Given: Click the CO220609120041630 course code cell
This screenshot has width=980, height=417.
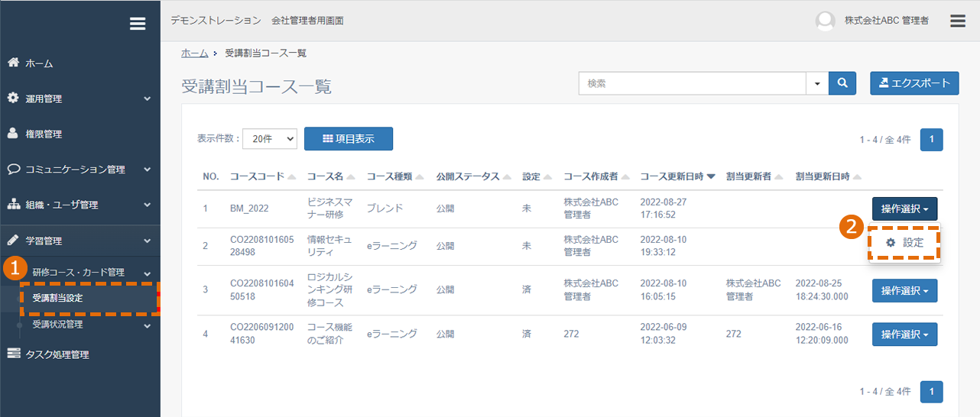Looking at the screenshot, I should coord(261,334).
